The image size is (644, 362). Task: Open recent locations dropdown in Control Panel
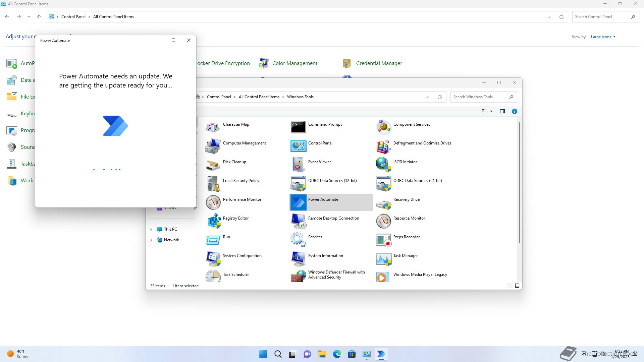click(29, 17)
